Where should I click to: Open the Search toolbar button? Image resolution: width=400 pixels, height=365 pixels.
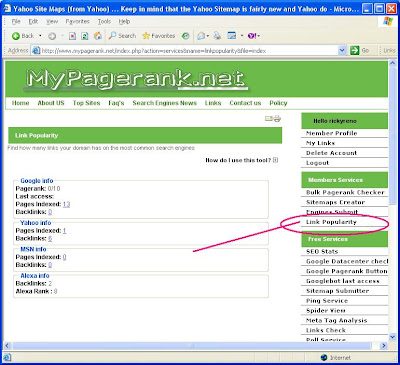click(123, 36)
